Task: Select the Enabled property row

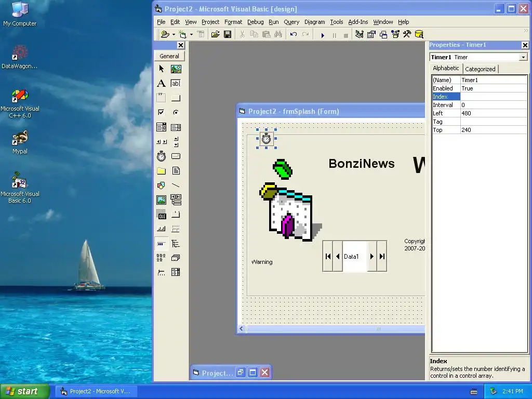Action: [x=480, y=88]
